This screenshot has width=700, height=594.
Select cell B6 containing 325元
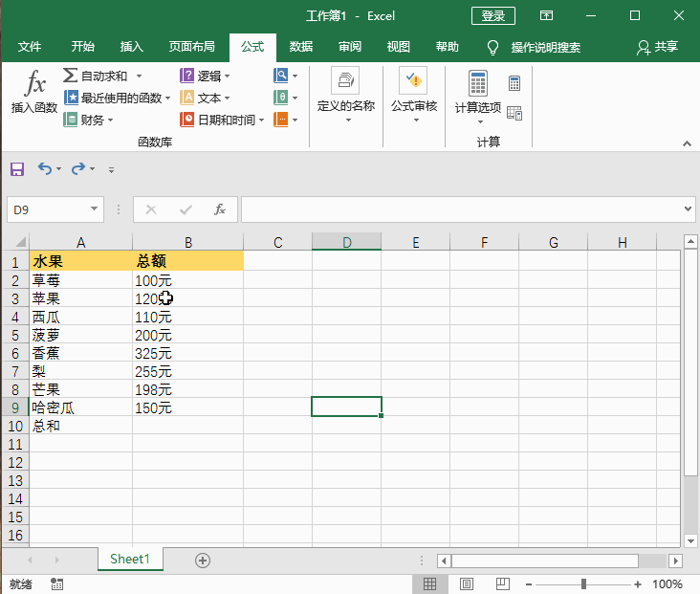click(x=187, y=353)
